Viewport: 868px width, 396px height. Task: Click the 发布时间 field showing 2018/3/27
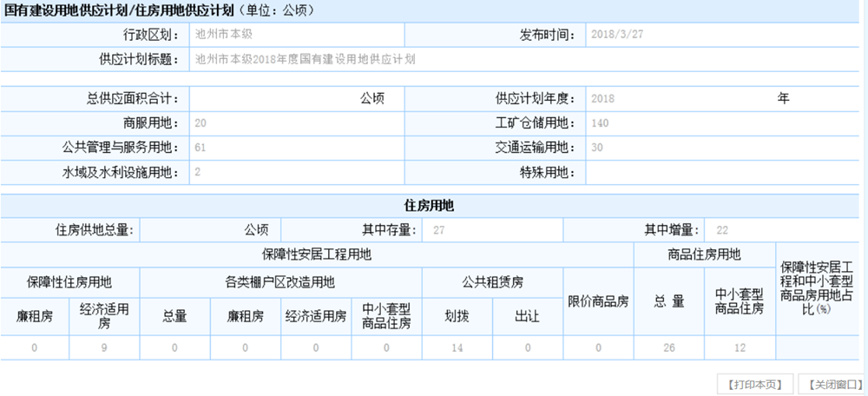tap(723, 36)
